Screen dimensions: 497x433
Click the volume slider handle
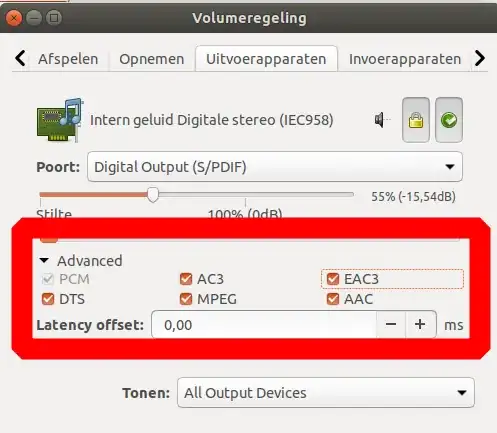click(153, 195)
